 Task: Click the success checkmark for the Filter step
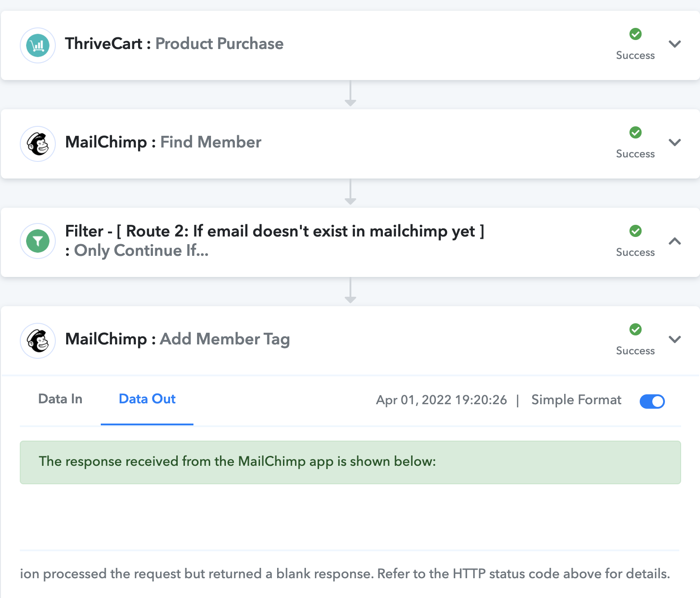click(x=635, y=231)
